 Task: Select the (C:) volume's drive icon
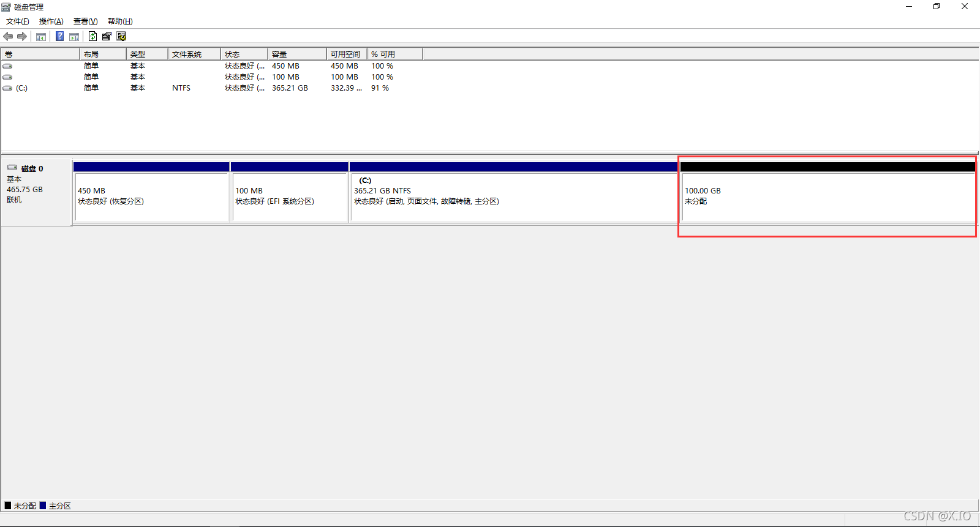coord(7,88)
